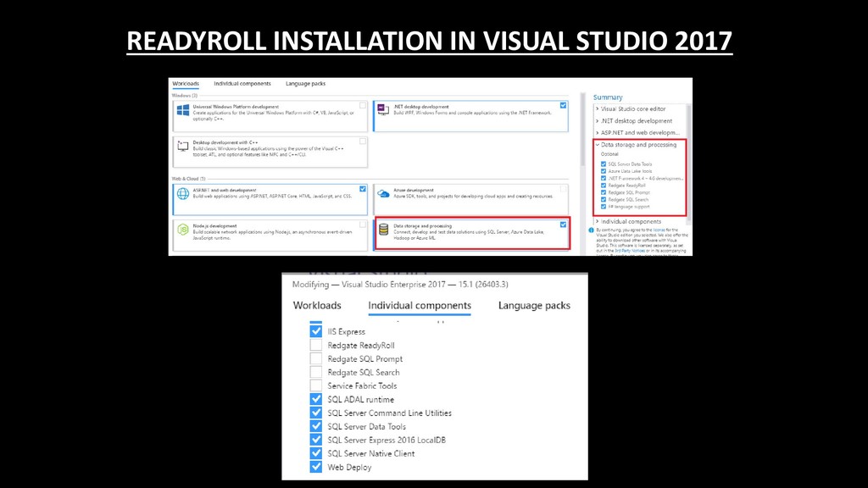Uncheck the SQL Server Native Client component
Viewport: 868px width, 488px height.
(x=315, y=453)
